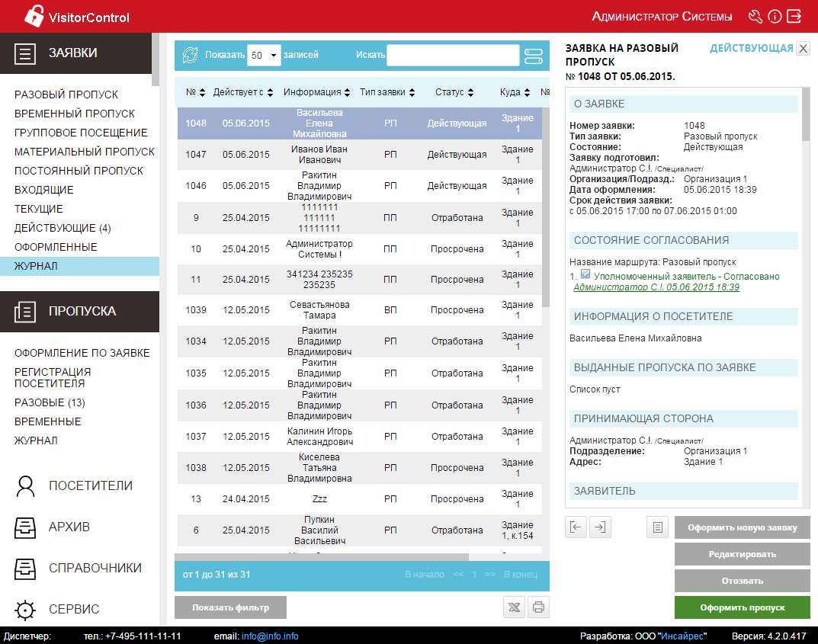Click the СЕРВИС gear icon

click(25, 610)
